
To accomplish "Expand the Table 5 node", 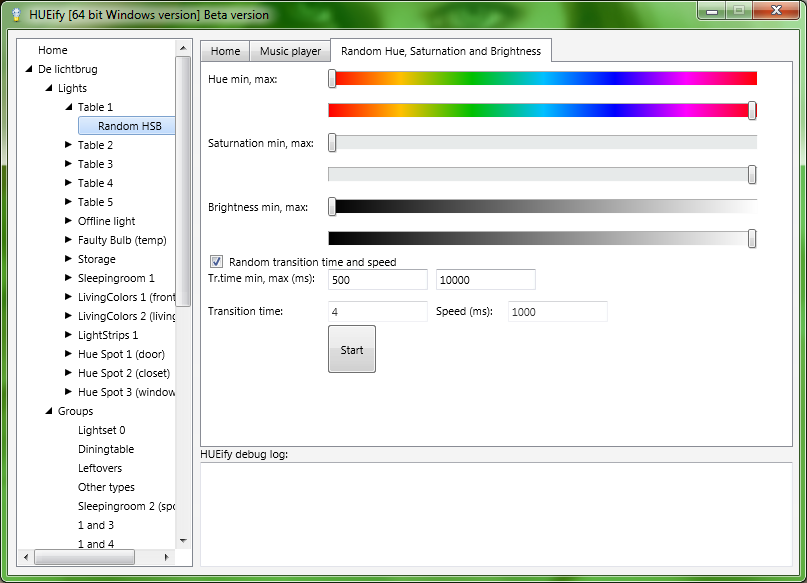I will click(x=68, y=202).
